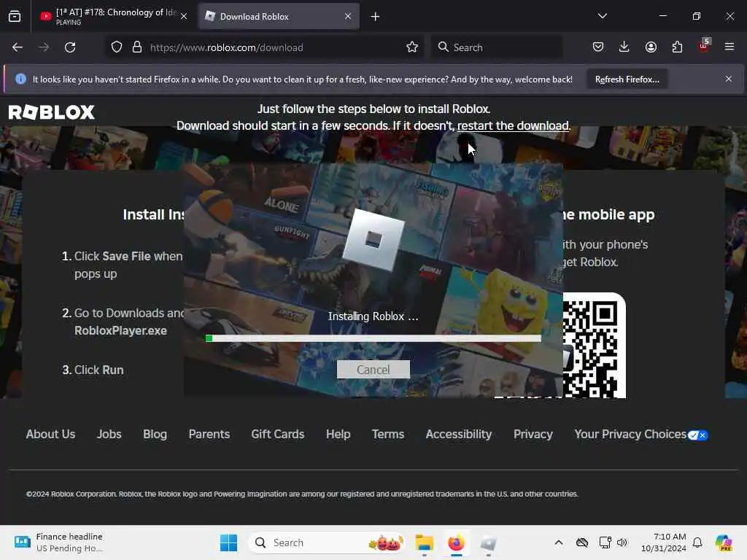The width and height of the screenshot is (747, 560).
Task: Reload the current page
Action: (x=70, y=47)
